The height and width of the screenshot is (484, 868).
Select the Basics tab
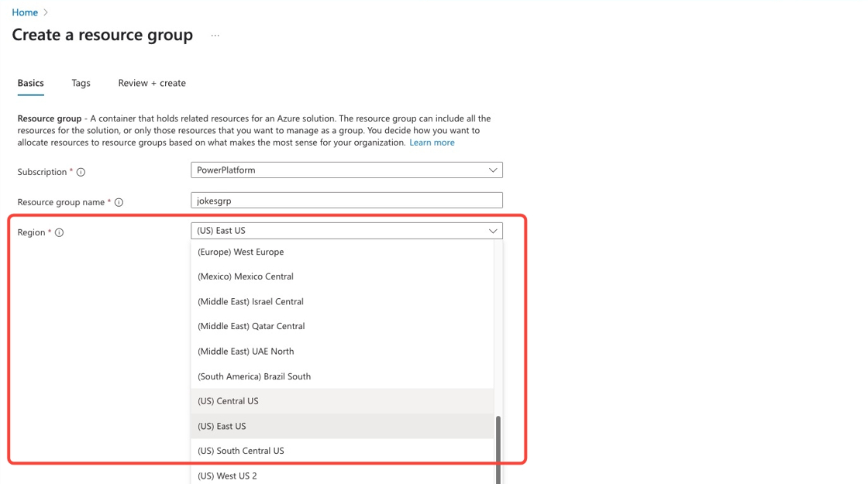[31, 83]
